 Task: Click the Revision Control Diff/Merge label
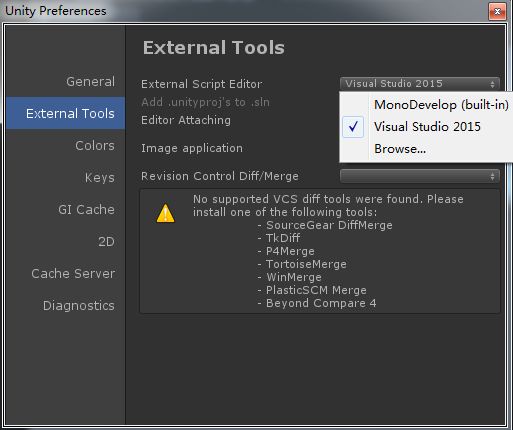click(x=220, y=176)
